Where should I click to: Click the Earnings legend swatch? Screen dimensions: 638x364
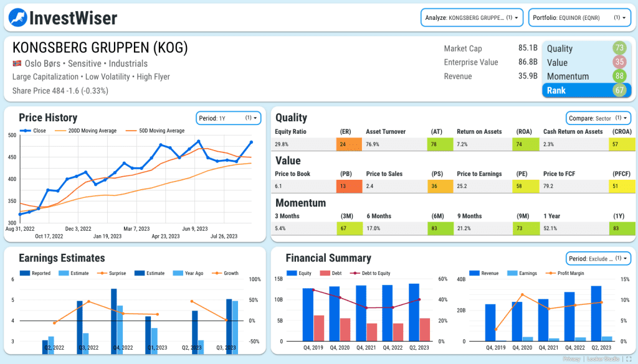[512, 273]
